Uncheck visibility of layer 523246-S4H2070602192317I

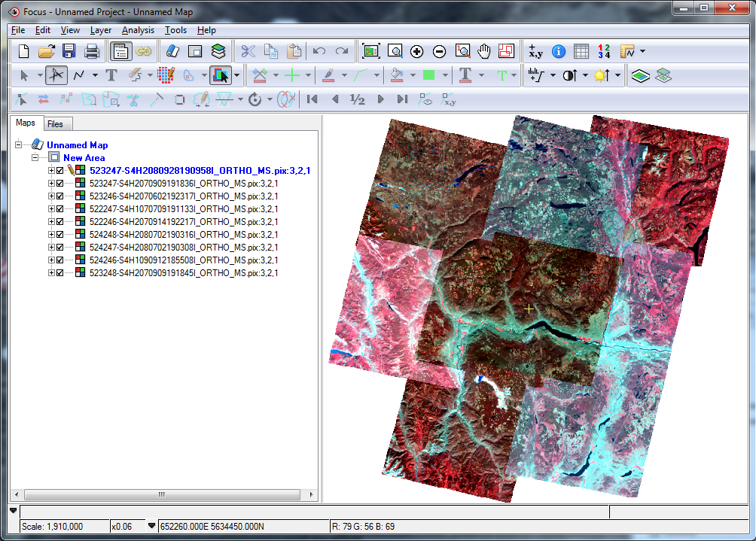point(59,196)
